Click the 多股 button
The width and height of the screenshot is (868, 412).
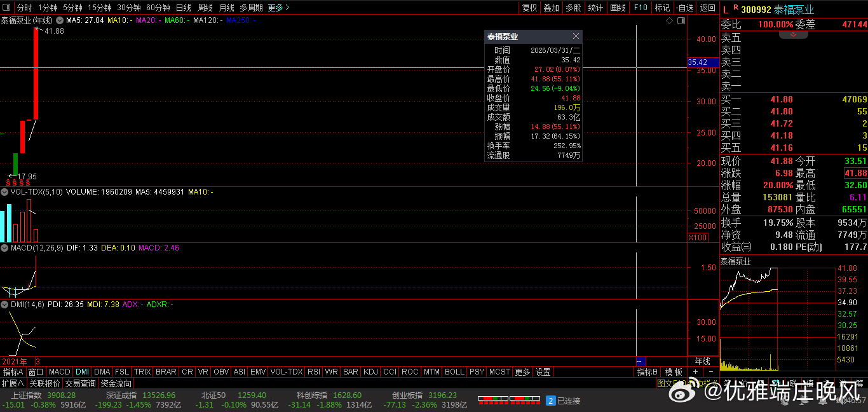pos(573,8)
